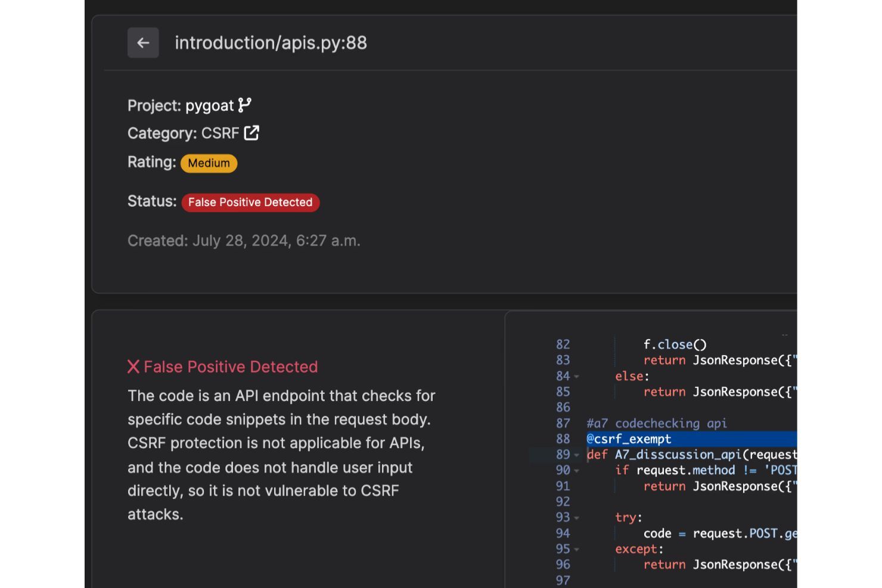Click the yellow Medium rating badge

209,163
